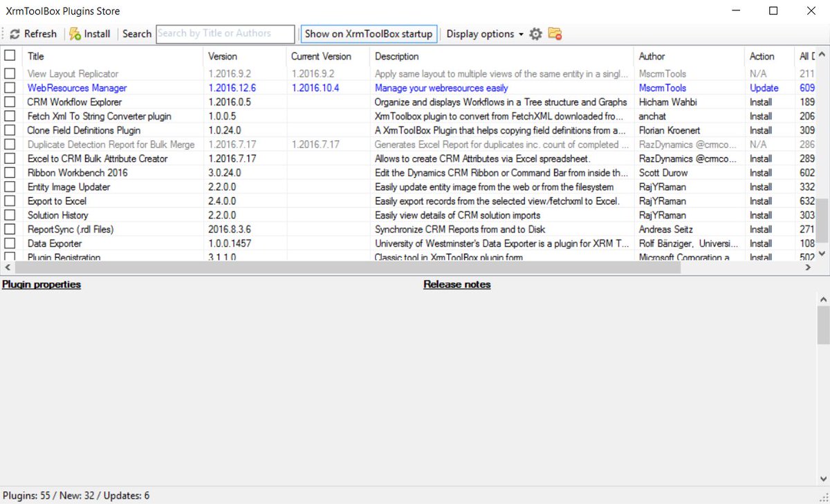Click the Release notes heading

click(x=457, y=284)
